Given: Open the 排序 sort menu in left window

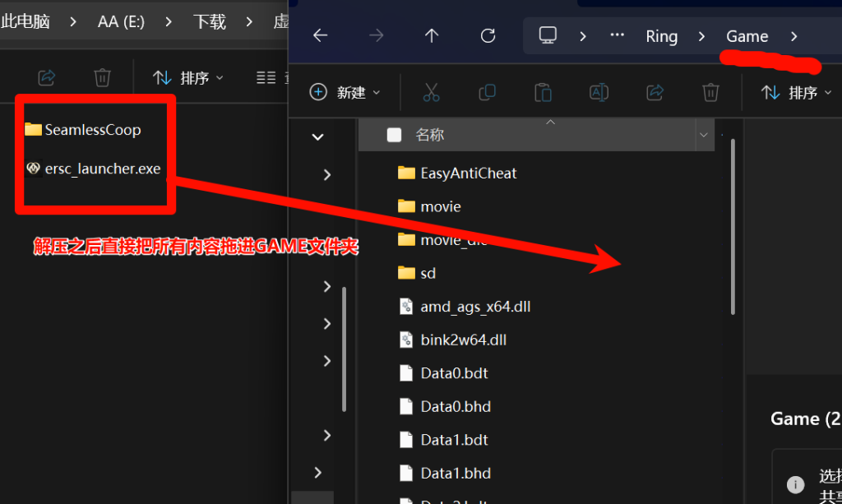Looking at the screenshot, I should [188, 78].
